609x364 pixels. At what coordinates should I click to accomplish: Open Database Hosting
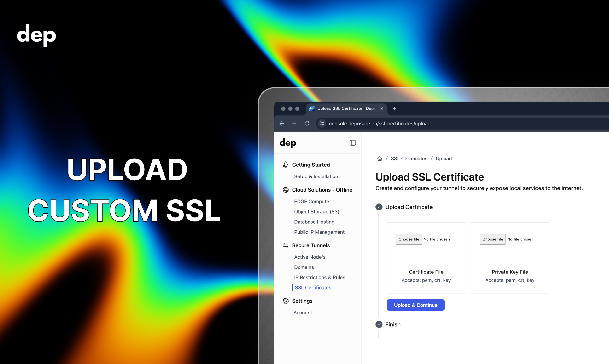314,222
